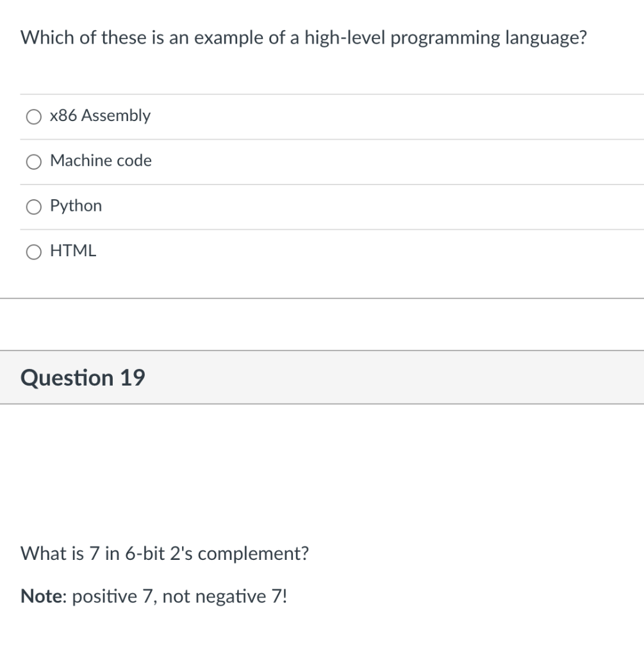Select the Machine code radio button
The height and width of the screenshot is (656, 644).
pos(33,161)
